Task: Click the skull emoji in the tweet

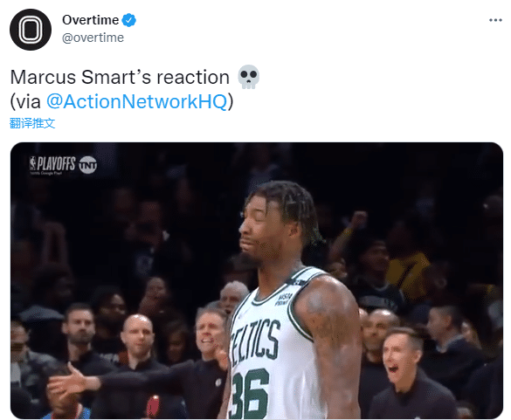Action: [248, 77]
